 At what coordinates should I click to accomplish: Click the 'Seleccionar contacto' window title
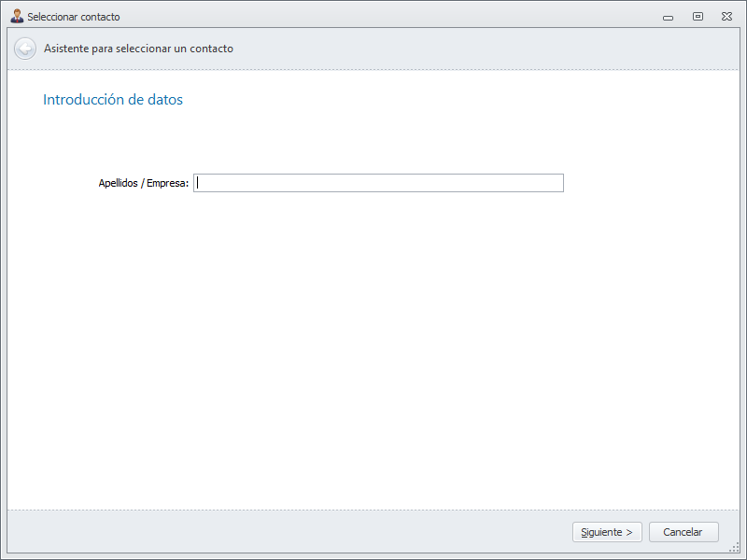[x=74, y=17]
